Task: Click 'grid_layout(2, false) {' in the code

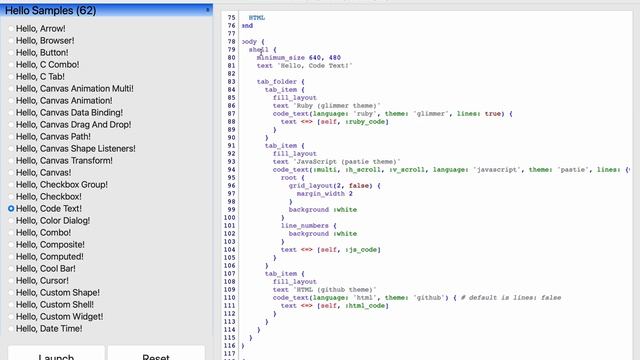Action: [x=335, y=186]
